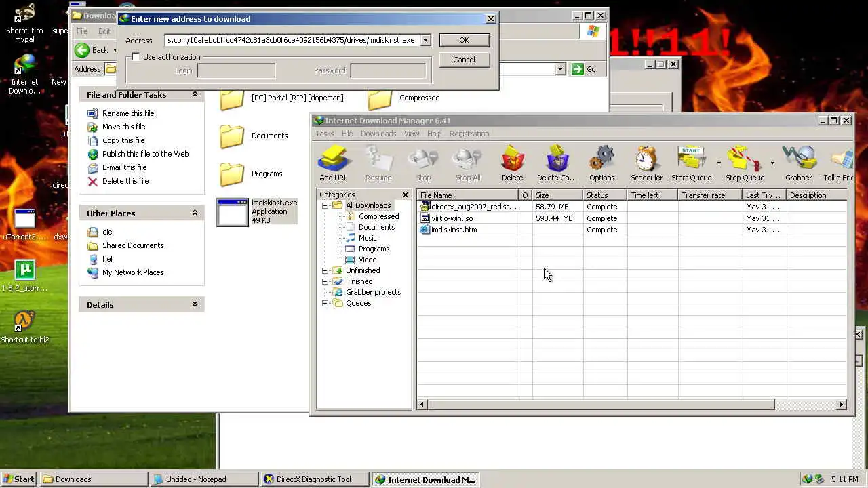868x488 pixels.
Task: Collapse the Other Places panel
Action: point(195,213)
